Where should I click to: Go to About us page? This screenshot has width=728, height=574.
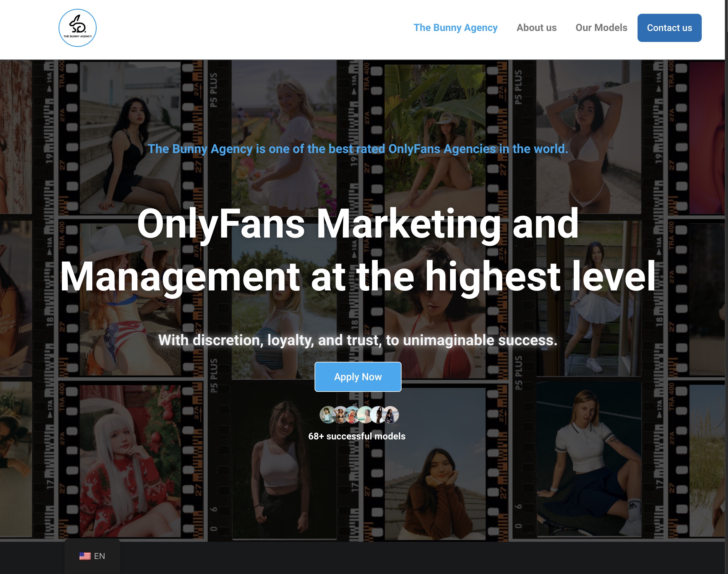(x=536, y=28)
